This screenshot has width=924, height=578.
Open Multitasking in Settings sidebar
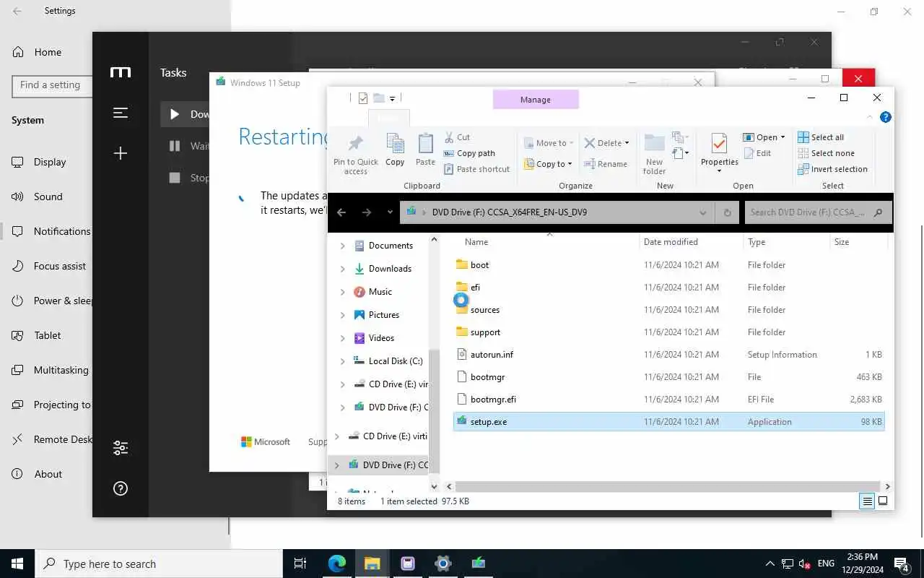pyautogui.click(x=61, y=370)
